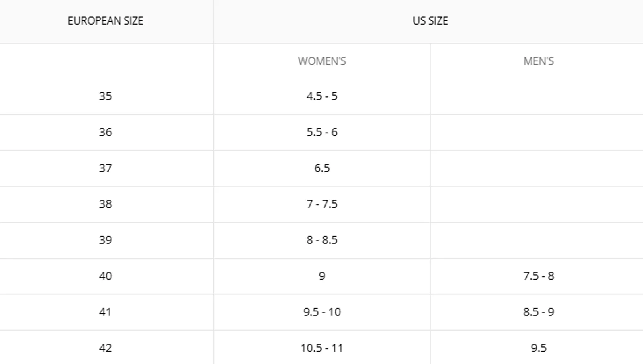643x364 pixels.
Task: Select women's size 10.5 - 11 cell
Action: tap(322, 348)
